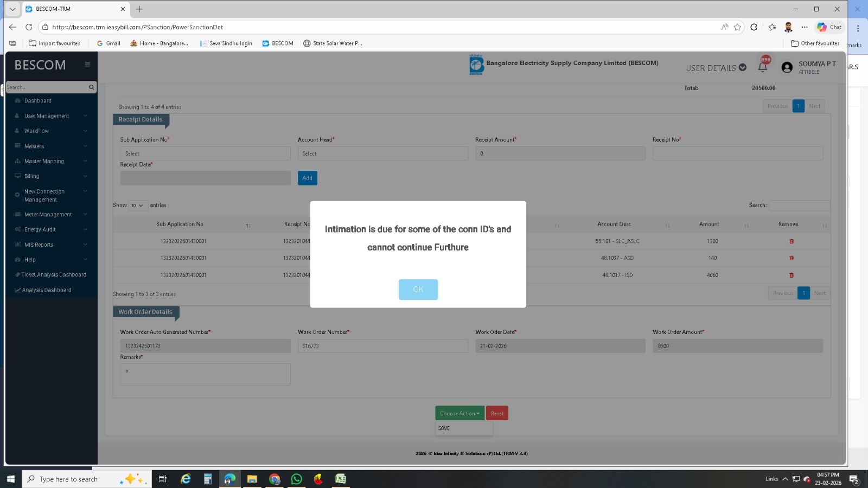868x488 pixels.
Task: Expand the WorkFlow sidebar menu
Action: (52, 131)
